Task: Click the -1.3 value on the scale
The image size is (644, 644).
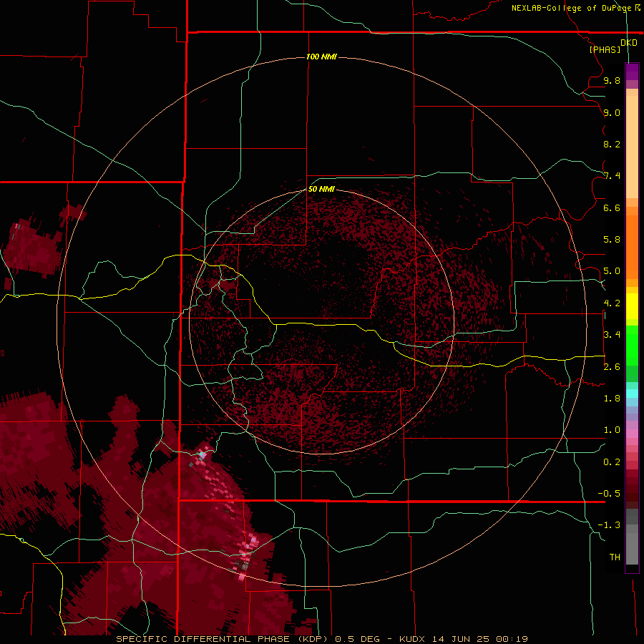Action: click(x=609, y=525)
